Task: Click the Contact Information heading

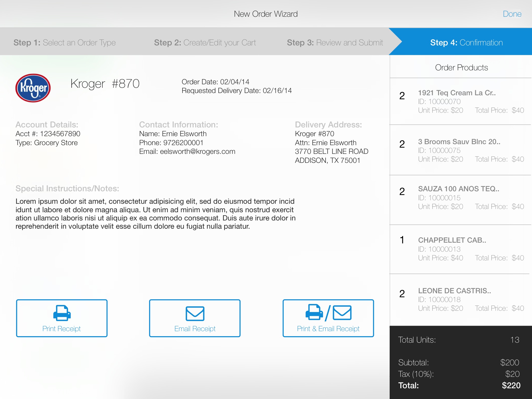Action: click(178, 125)
